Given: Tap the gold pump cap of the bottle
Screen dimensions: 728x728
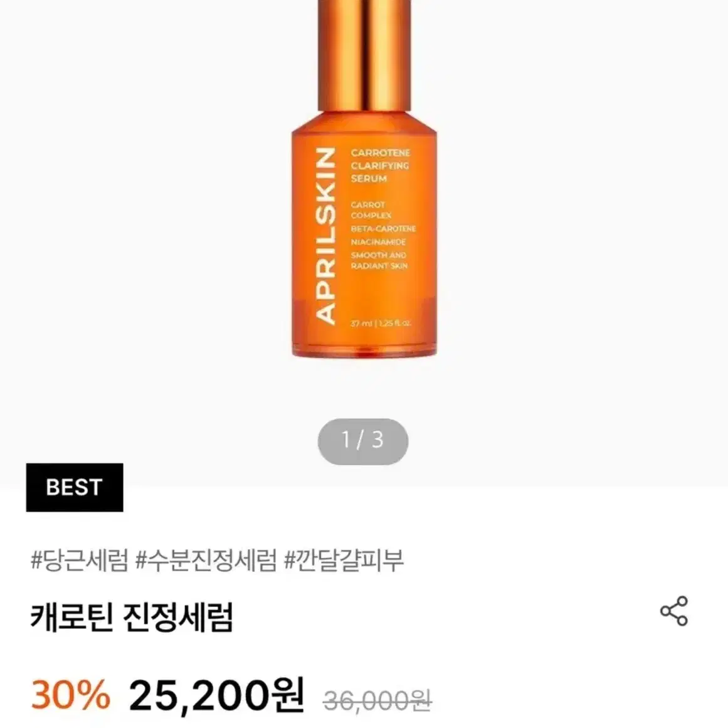Looking at the screenshot, I should [364, 55].
